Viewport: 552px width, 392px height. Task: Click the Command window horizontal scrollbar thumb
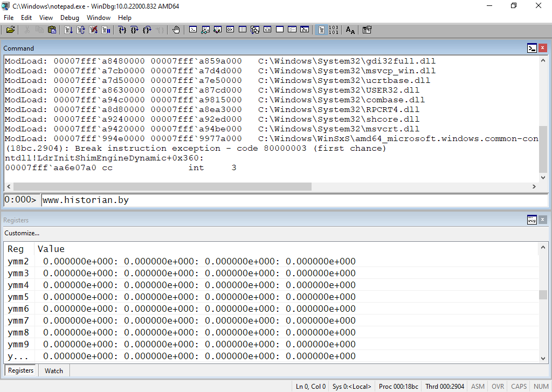tap(162, 186)
